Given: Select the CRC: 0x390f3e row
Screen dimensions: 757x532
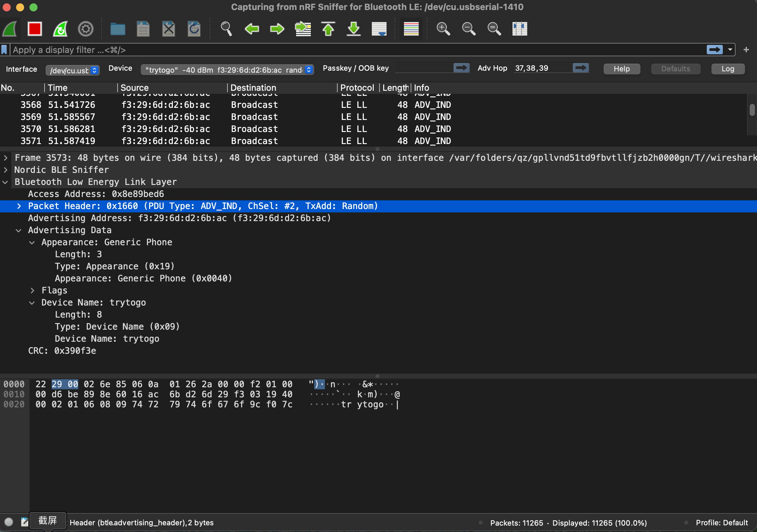Looking at the screenshot, I should pyautogui.click(x=378, y=351).
